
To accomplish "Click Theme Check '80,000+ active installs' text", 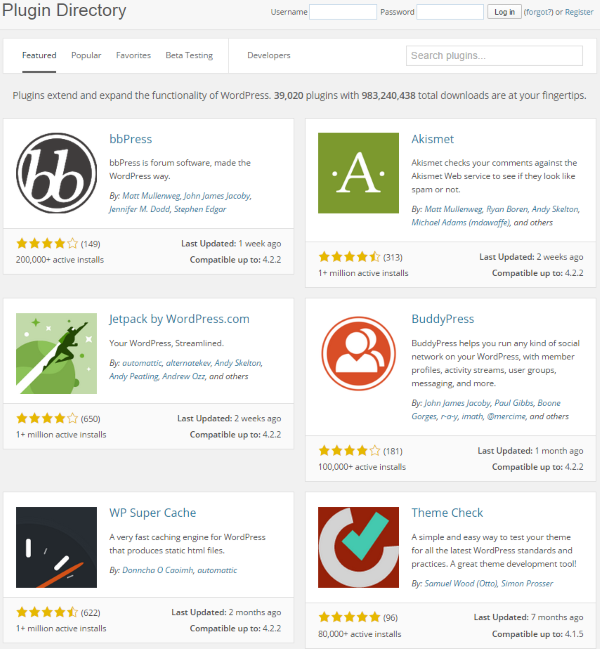I will 360,634.
